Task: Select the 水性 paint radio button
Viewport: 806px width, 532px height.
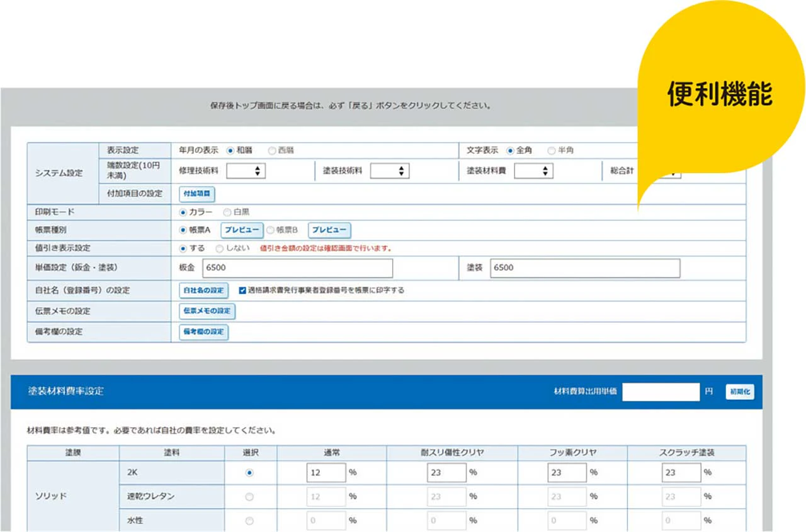Action: click(250, 521)
